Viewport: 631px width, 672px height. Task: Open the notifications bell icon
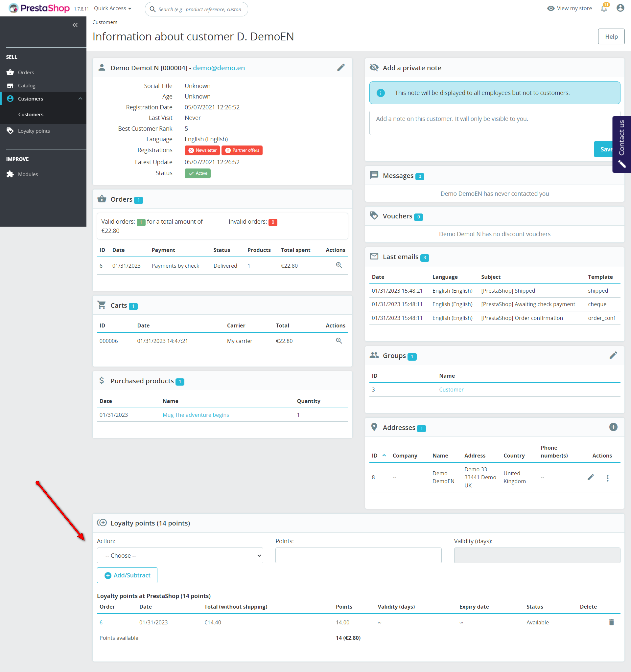(x=604, y=8)
